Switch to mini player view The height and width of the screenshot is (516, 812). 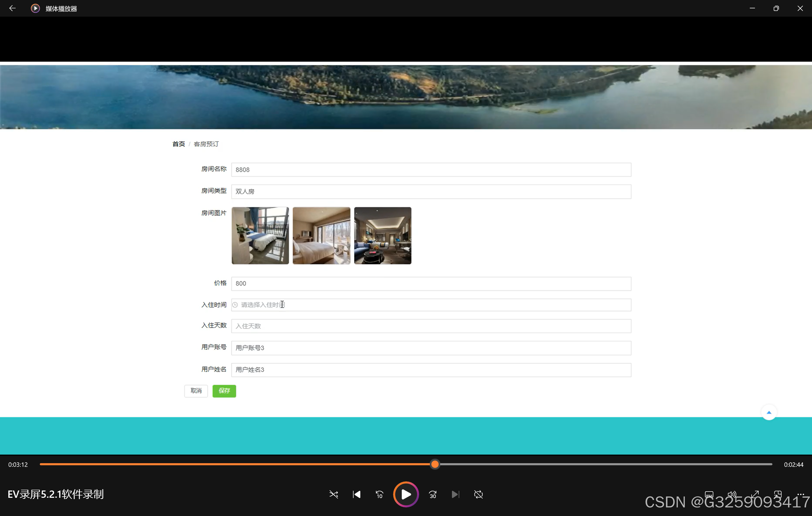point(778,494)
